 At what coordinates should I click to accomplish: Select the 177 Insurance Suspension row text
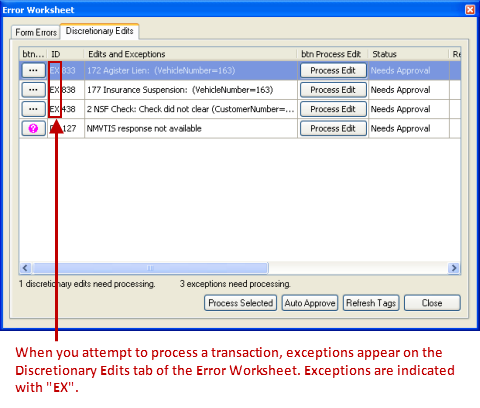(x=180, y=90)
